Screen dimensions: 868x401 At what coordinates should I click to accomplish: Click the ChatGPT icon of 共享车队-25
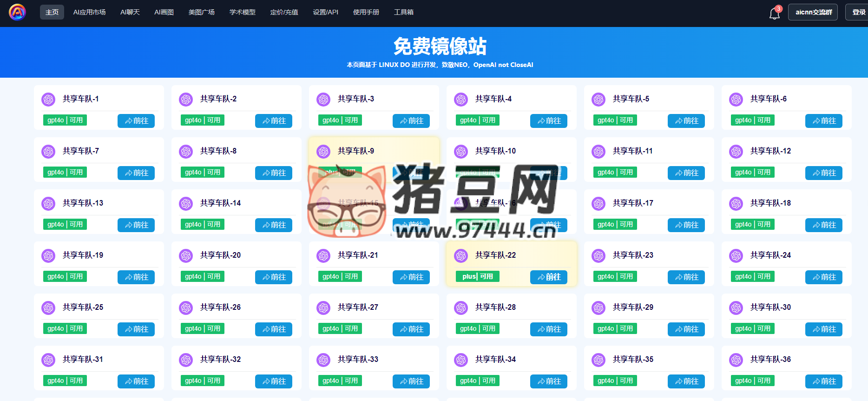point(48,307)
